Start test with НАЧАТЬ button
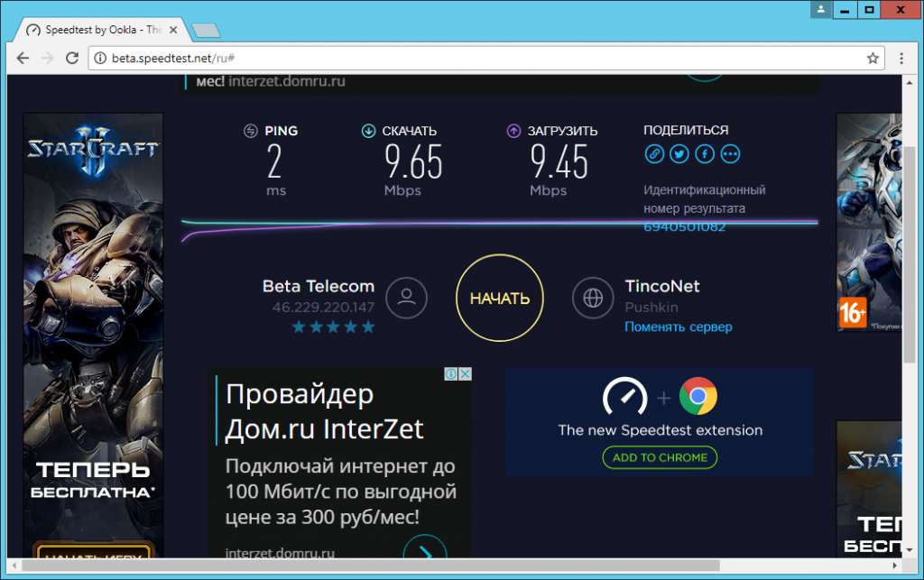Viewport: 924px width, 580px height. (500, 298)
